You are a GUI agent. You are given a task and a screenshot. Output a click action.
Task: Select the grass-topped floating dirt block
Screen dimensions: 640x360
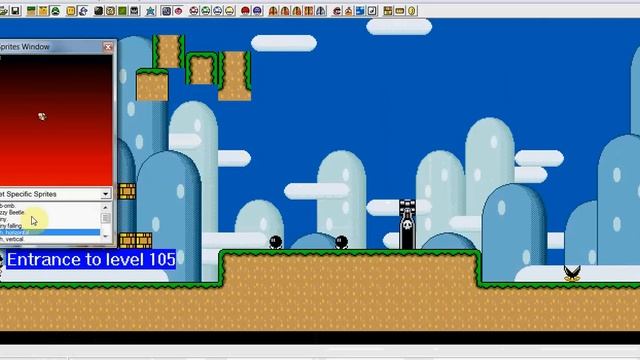click(152, 84)
